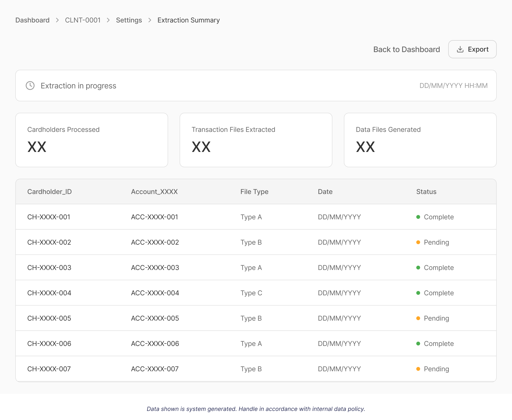This screenshot has width=512, height=420.
Task: Click Type A in the CH-XXXX-006 row
Action: tap(251, 344)
